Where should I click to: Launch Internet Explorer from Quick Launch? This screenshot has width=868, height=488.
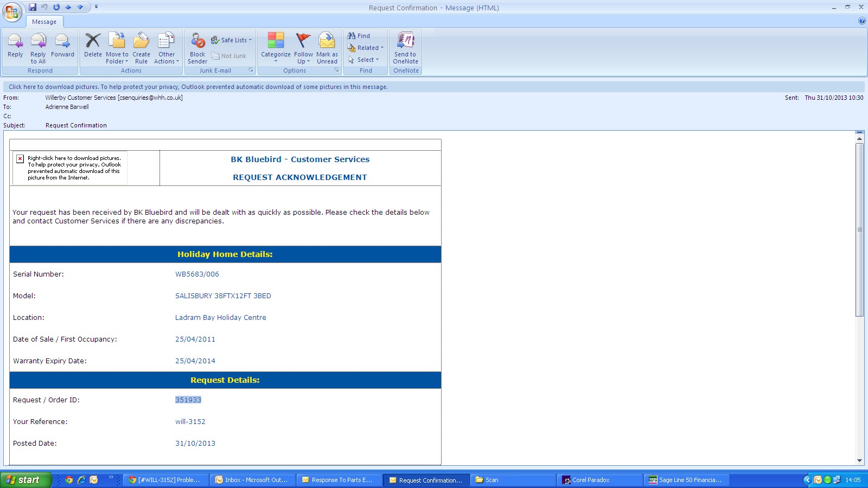pos(81,480)
